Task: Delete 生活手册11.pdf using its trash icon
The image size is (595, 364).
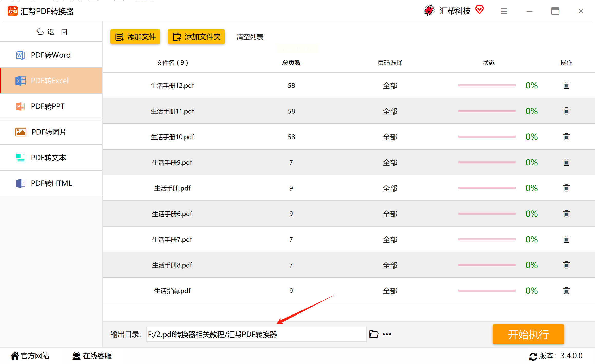Action: [566, 111]
